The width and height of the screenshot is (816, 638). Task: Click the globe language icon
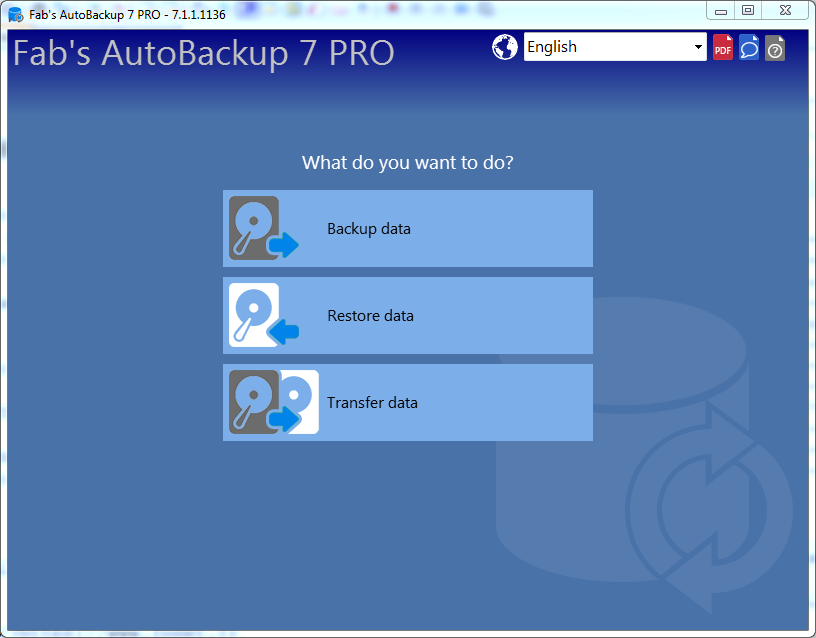pyautogui.click(x=505, y=47)
